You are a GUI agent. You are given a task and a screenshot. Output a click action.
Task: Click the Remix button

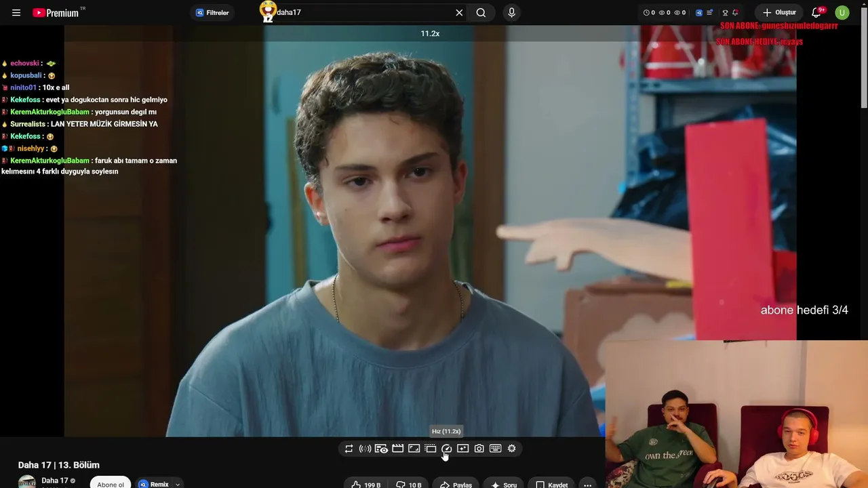pyautogui.click(x=154, y=484)
